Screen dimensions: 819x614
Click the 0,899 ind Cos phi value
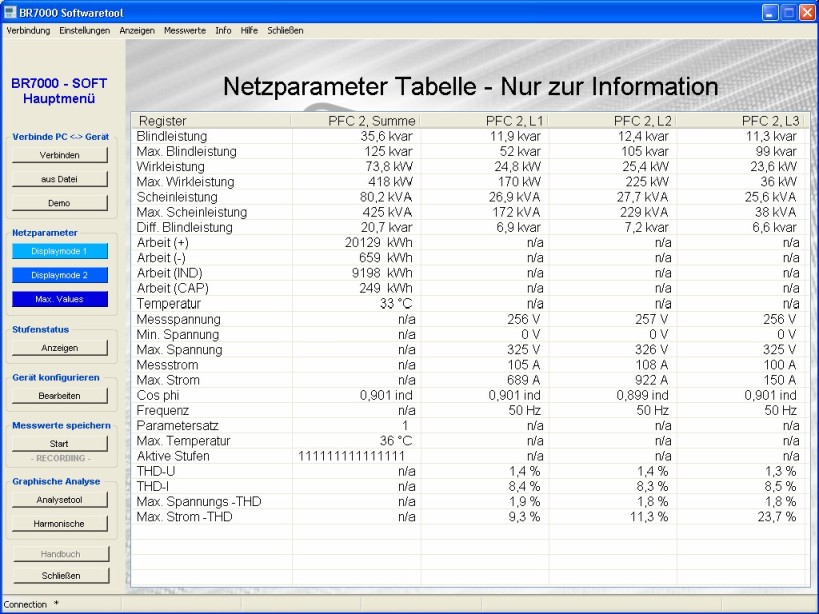click(x=642, y=395)
